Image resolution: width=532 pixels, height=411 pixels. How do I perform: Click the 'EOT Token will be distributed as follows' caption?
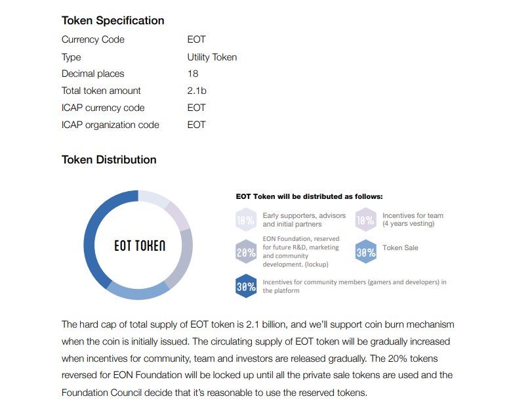(309, 196)
